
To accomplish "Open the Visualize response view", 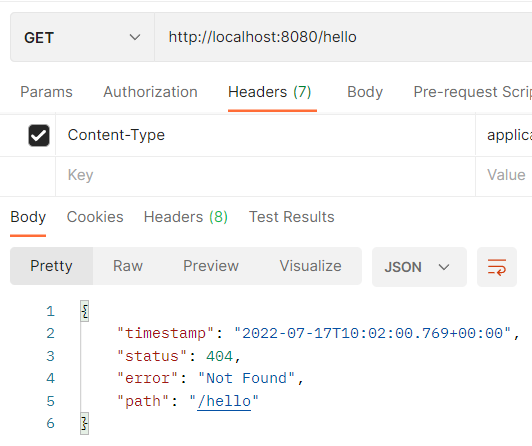I will pos(310,266).
